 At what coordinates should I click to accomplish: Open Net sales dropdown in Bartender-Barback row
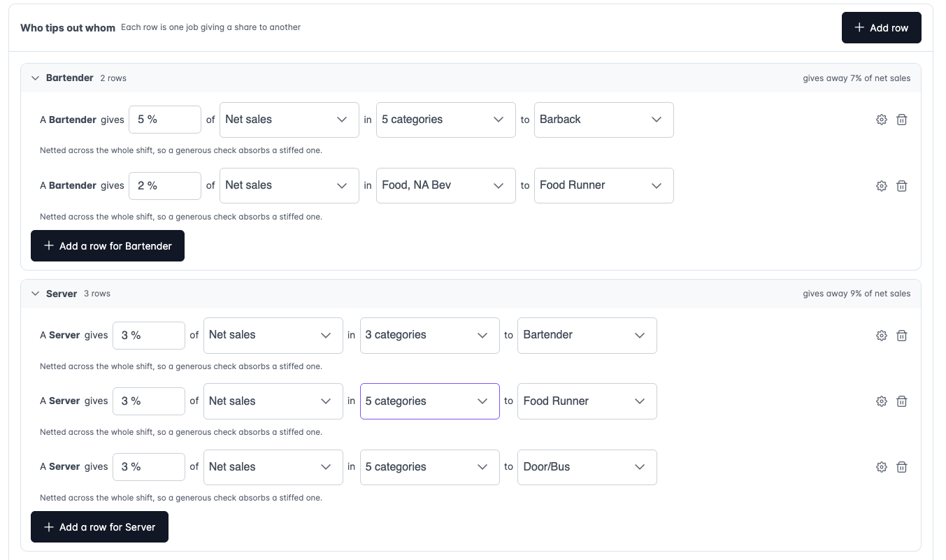[289, 120]
